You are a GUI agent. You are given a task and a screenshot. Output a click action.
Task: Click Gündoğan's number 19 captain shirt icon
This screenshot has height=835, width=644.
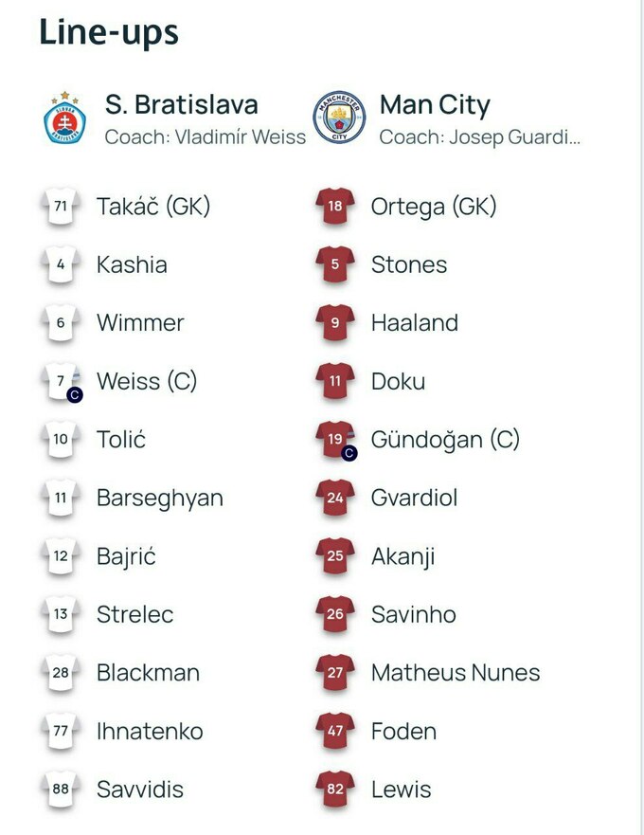point(336,441)
